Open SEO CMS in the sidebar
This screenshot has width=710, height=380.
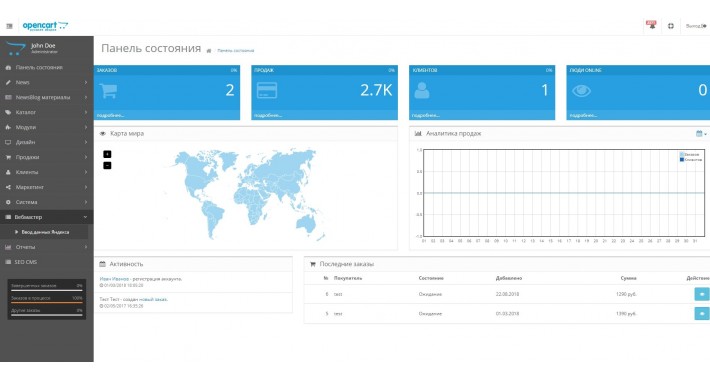pos(47,262)
